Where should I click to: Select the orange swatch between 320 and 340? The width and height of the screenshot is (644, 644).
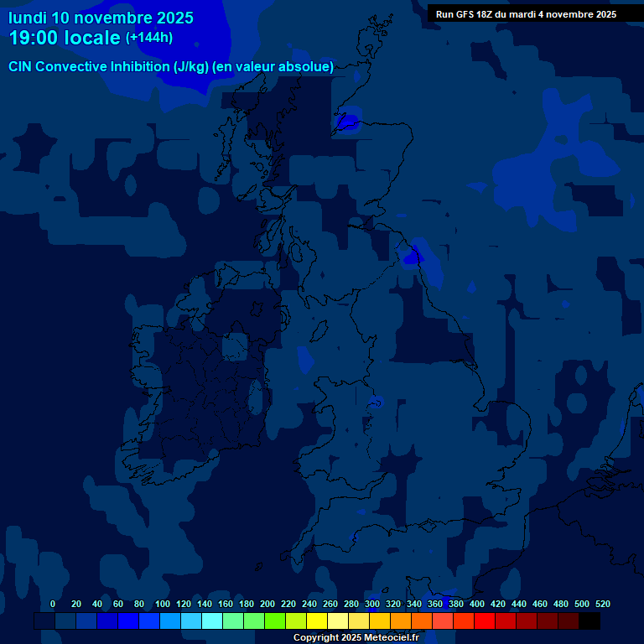[x=401, y=621]
